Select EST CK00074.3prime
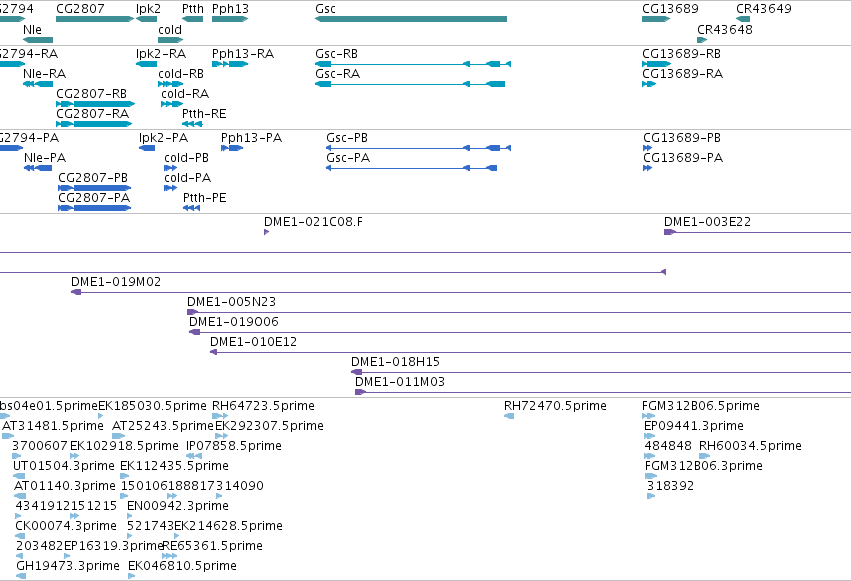This screenshot has width=851, height=581. [66, 526]
